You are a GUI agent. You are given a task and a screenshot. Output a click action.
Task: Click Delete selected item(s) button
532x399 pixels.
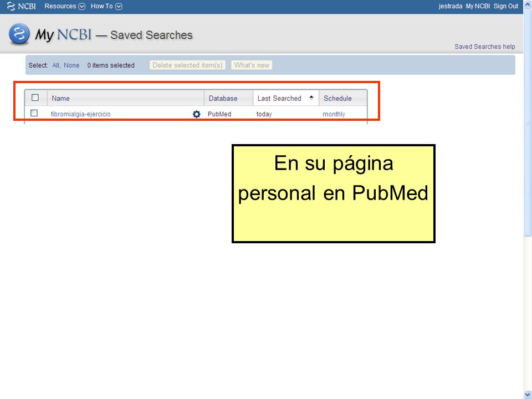(187, 65)
